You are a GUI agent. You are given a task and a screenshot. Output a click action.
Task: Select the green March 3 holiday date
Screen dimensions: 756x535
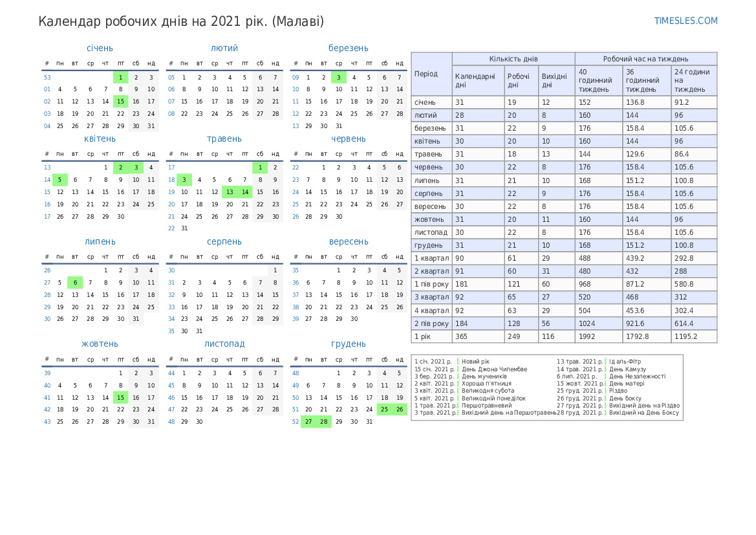tap(338, 78)
